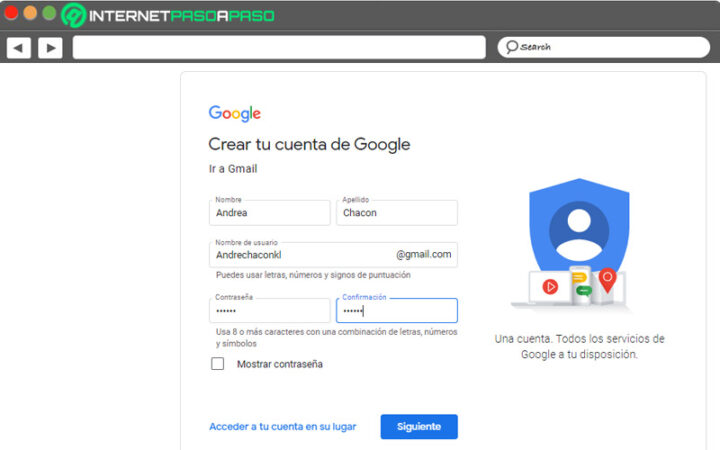
Task: Click the Google logo
Action: pos(235,113)
